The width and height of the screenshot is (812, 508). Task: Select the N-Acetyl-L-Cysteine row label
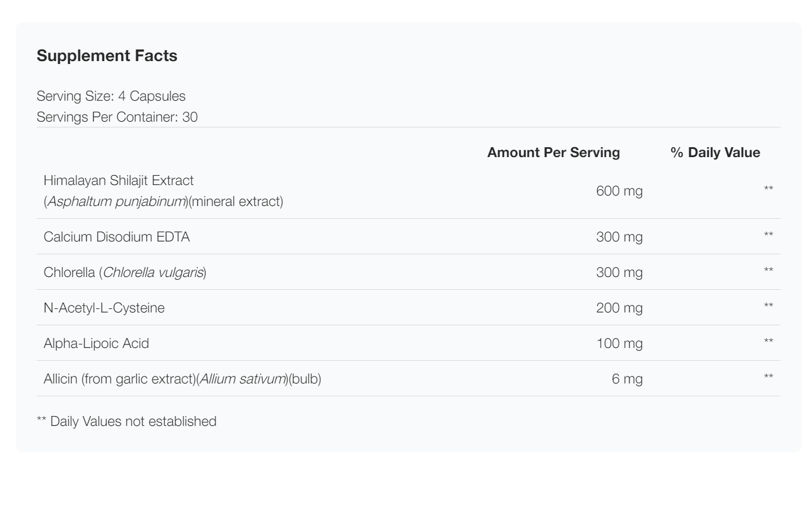(x=104, y=308)
